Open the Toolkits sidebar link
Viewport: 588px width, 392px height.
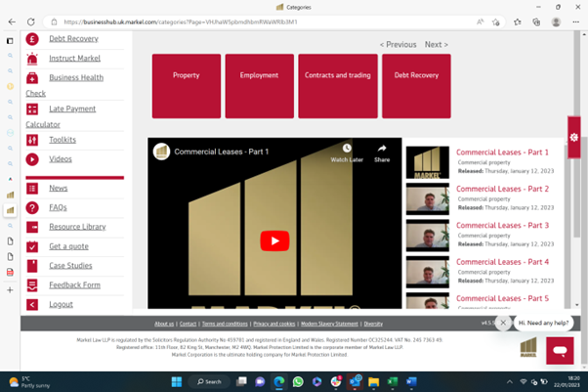(63, 140)
